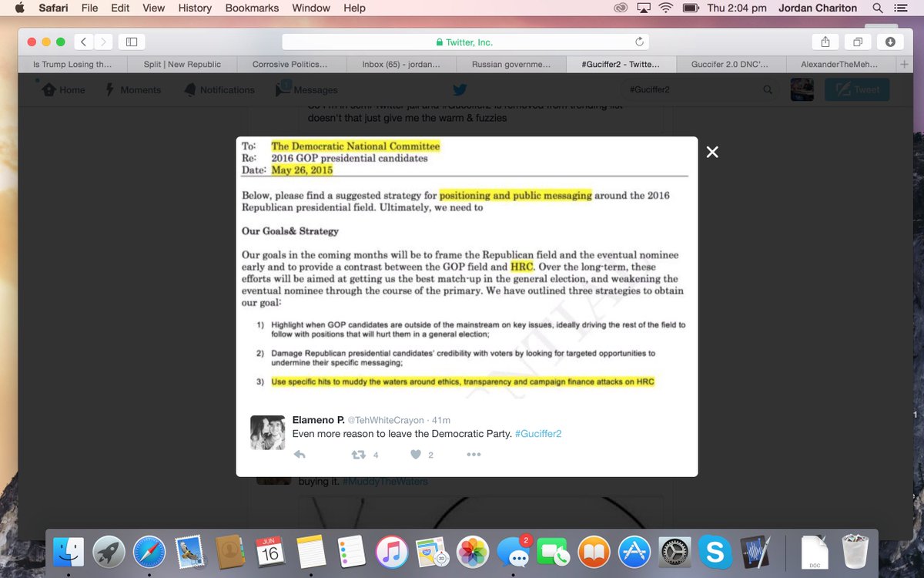Open Twitter Messages
Viewport: 924px width, 578px height.
tap(306, 89)
